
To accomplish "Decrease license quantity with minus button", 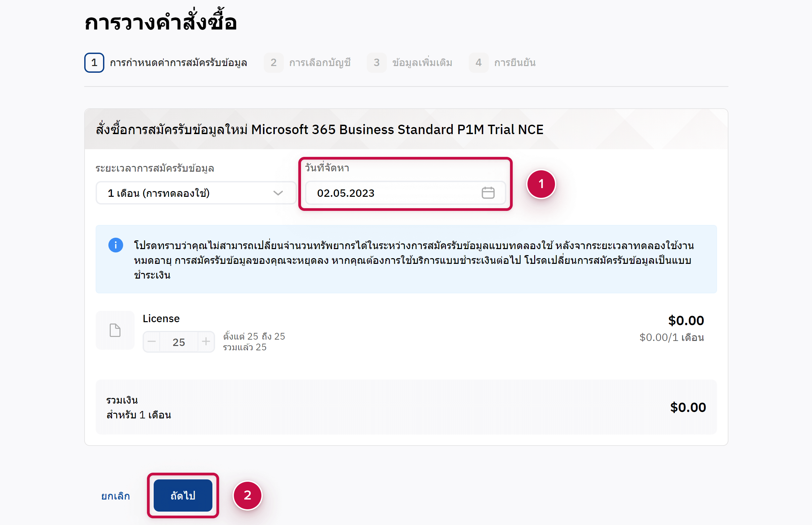I will click(152, 342).
